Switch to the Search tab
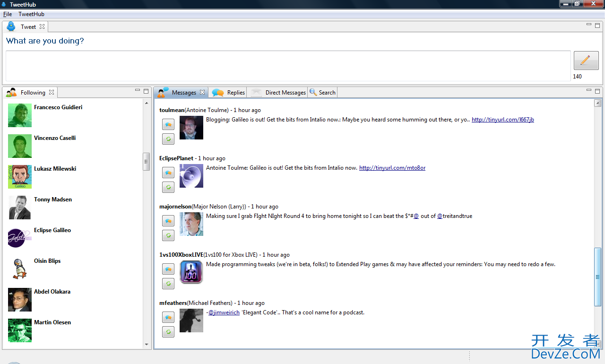Screen dimensions: 605x364 pyautogui.click(x=322, y=93)
